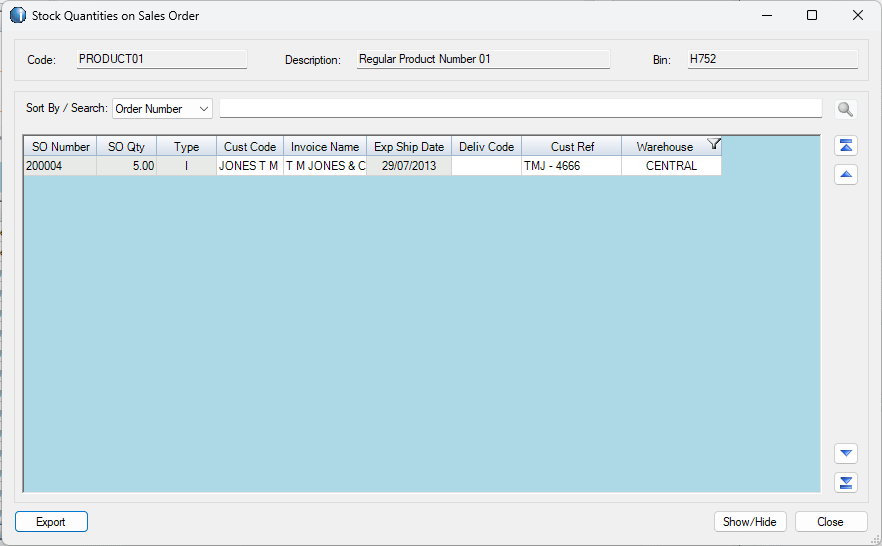This screenshot has height=546, width=882.
Task: Click the Code field showing PRODUCT01
Action: coord(162,59)
